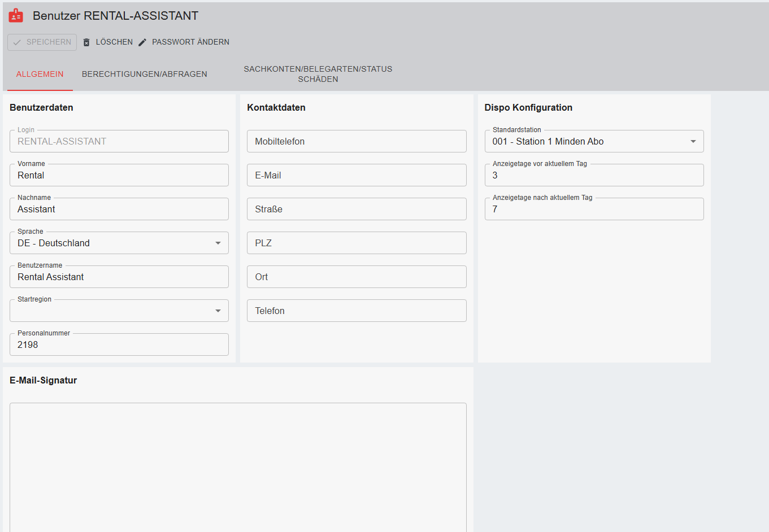Screen dimensions: 769x532
Task: Open Sachkonten/Belegarten/Status Schäden tab
Action: tap(318, 74)
